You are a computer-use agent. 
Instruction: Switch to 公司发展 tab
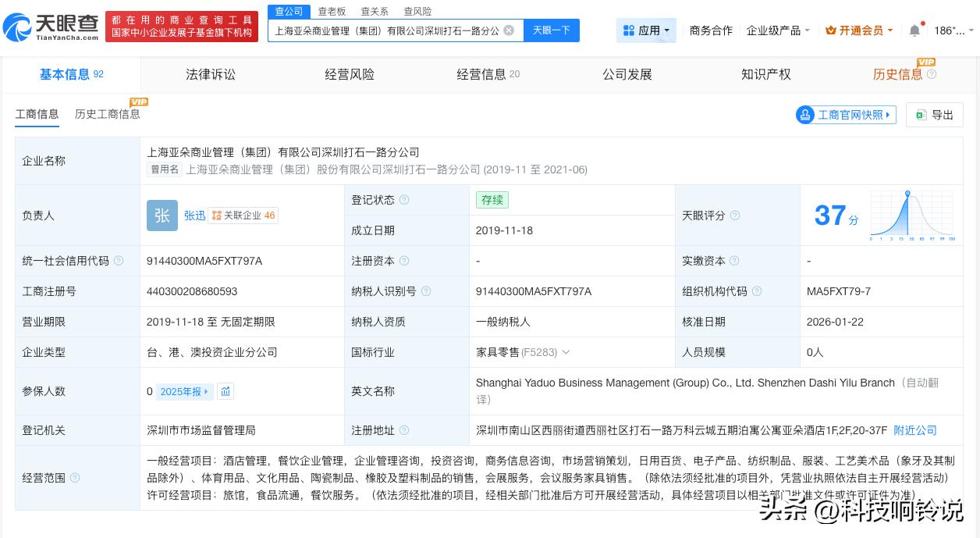627,74
